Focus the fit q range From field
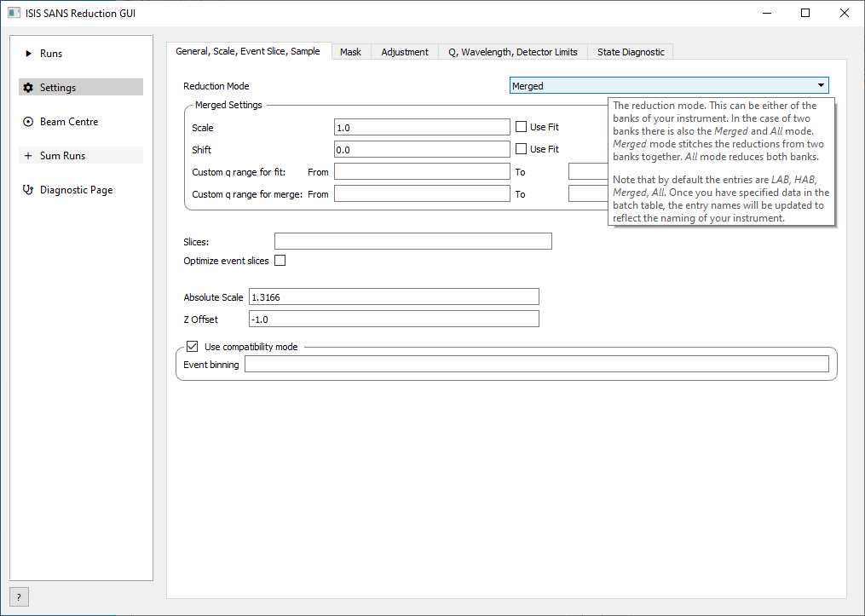The image size is (865, 616). 422,171
